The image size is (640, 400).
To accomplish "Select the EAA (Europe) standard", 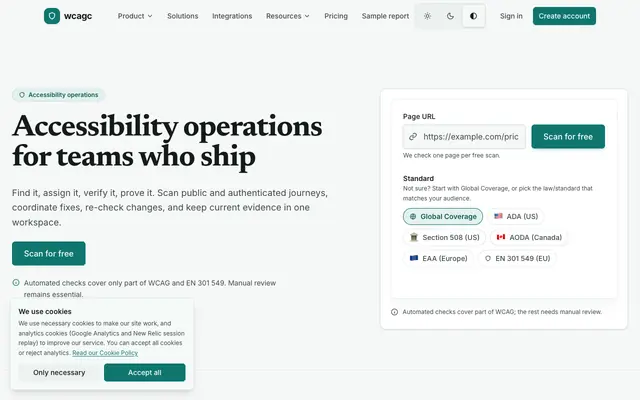I will (438, 258).
